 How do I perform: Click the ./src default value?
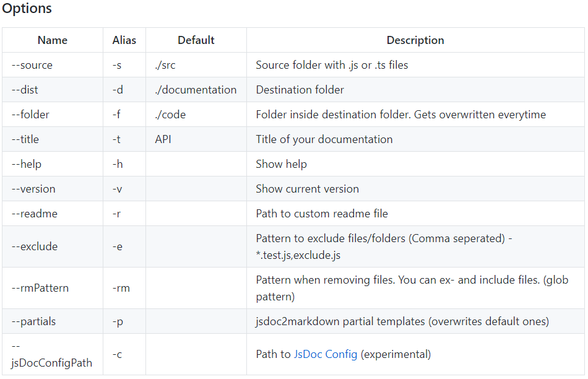point(166,65)
